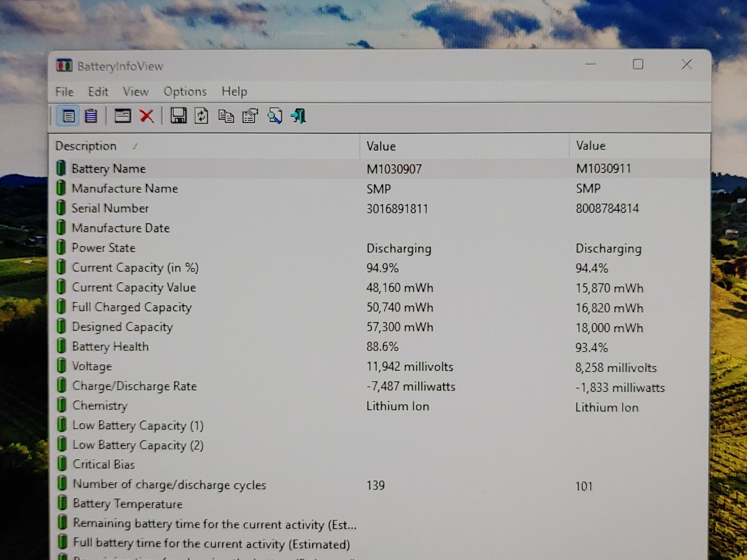This screenshot has height=560, width=747.
Task: Refresh battery data with the refresh icon
Action: pos(202,116)
